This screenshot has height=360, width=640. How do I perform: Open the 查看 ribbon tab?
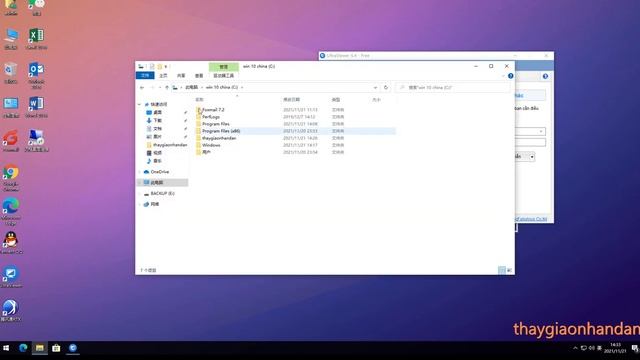199,76
